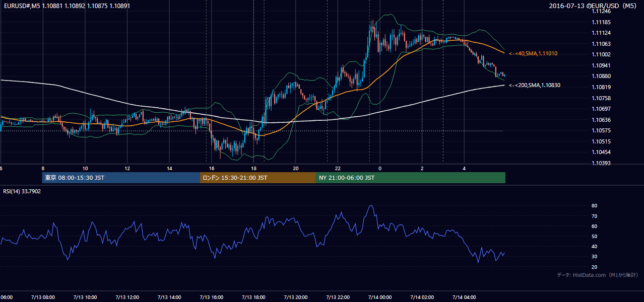
Task: Click hour label 12 on price chart axis
Action: [127, 168]
